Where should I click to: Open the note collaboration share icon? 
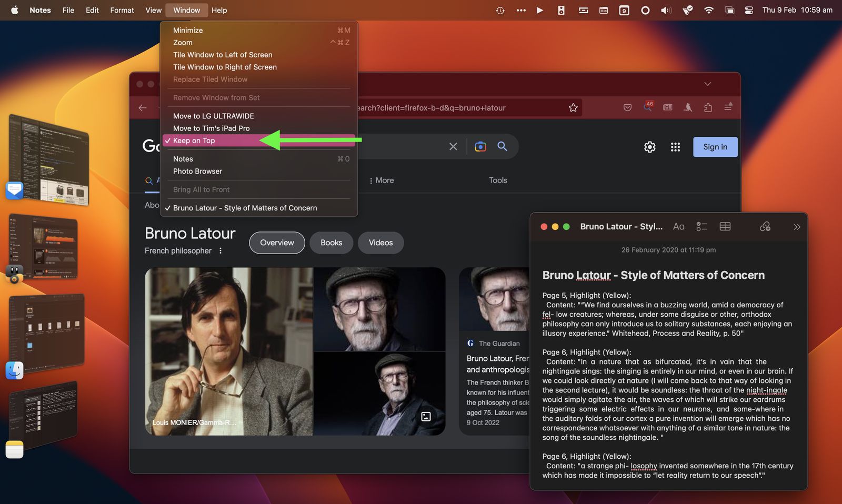pos(765,227)
